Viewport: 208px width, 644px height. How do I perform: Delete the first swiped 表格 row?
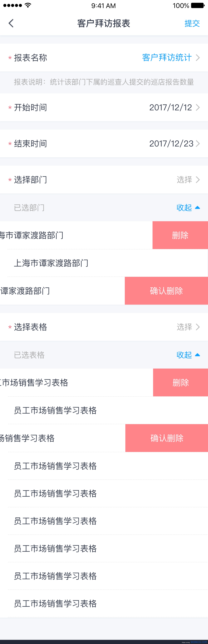click(x=181, y=382)
